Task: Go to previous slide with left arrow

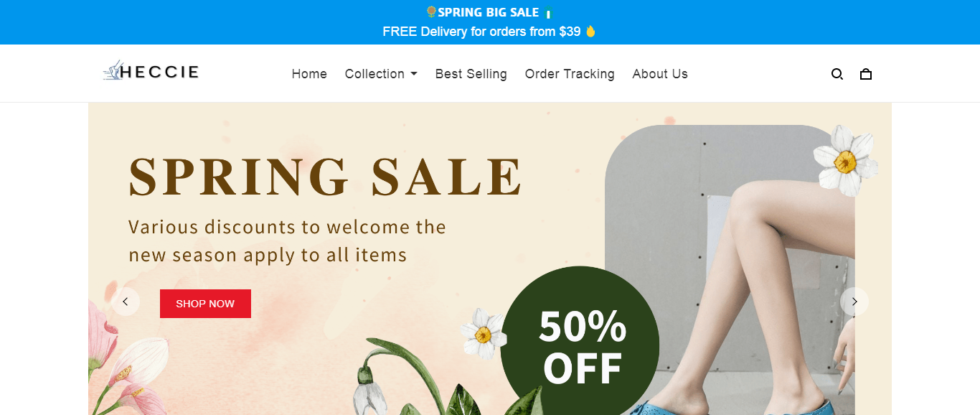Action: point(126,302)
